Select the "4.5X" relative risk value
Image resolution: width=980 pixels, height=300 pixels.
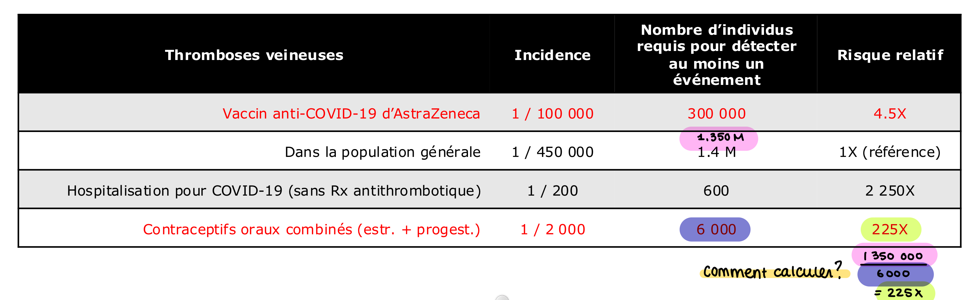point(890,113)
